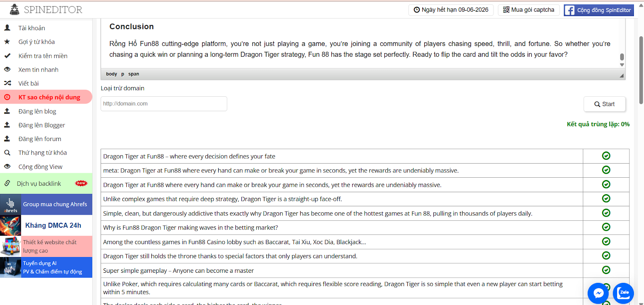
Task: Click the user icon beside Tài khoản
Action: point(7,28)
